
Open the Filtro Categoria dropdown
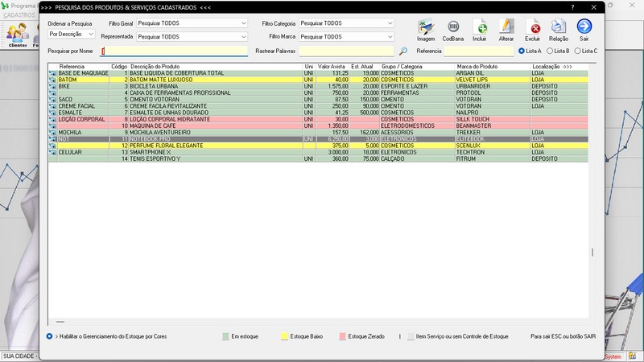347,23
